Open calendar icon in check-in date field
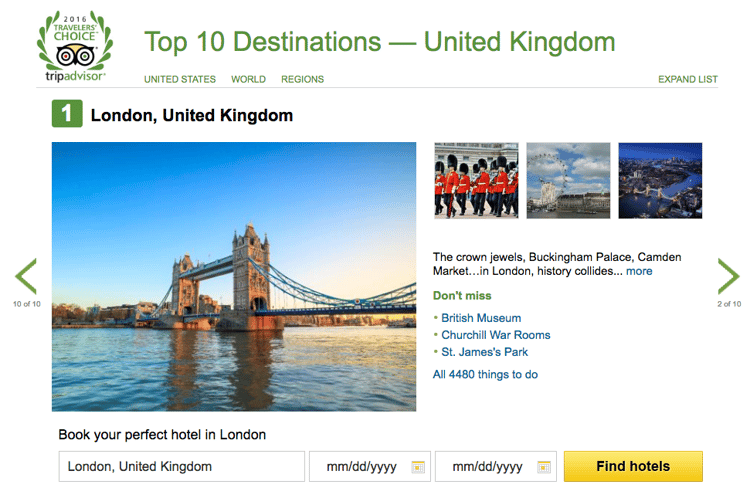The width and height of the screenshot is (750, 498). point(418,467)
